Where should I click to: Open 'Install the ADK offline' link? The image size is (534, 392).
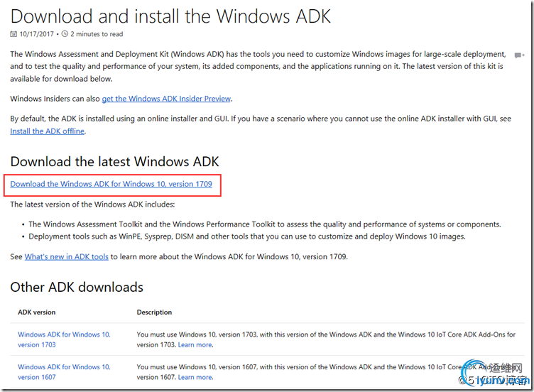click(48, 131)
